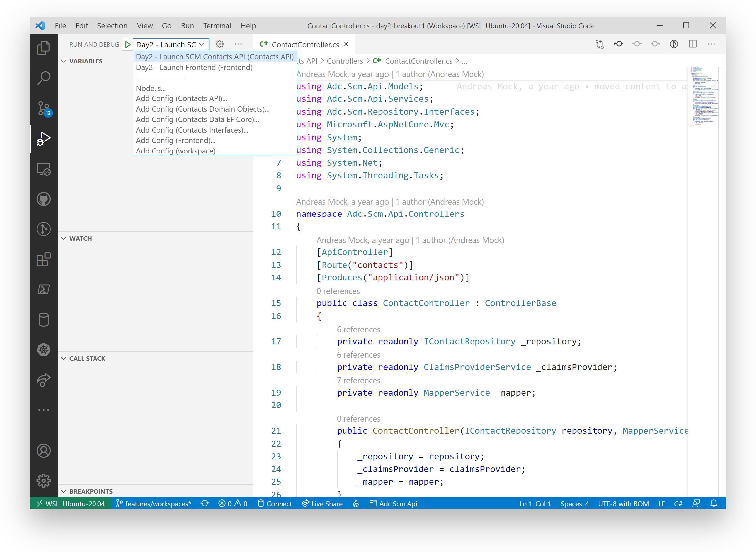This screenshot has height=552, width=756.
Task: Expand the BREAKPOINTS section
Action: click(x=64, y=491)
